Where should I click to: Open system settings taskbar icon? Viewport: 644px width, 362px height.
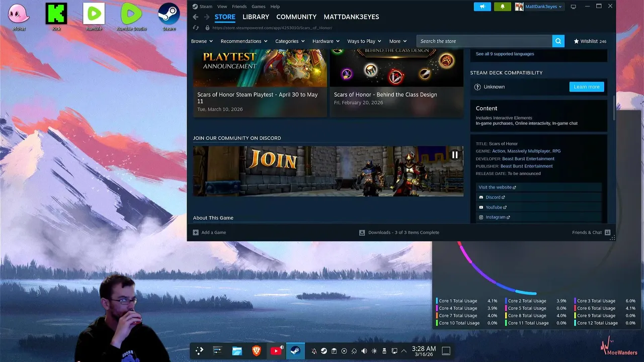click(x=217, y=351)
